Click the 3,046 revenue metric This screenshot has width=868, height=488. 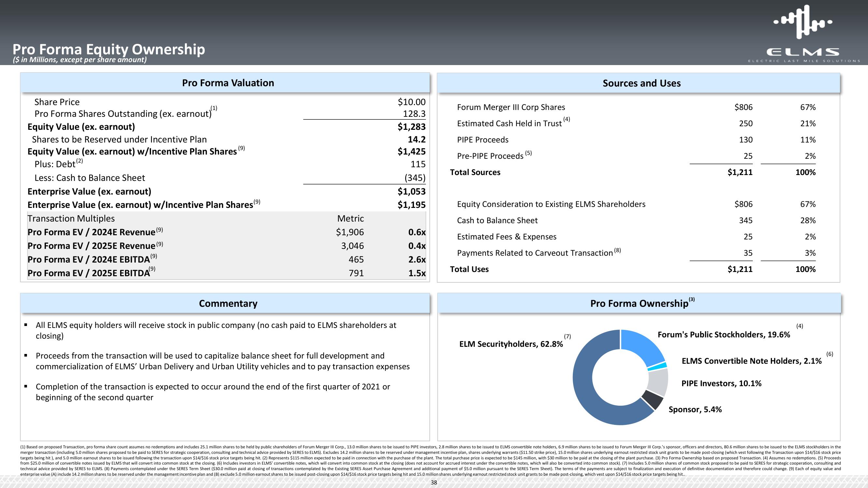tap(352, 246)
